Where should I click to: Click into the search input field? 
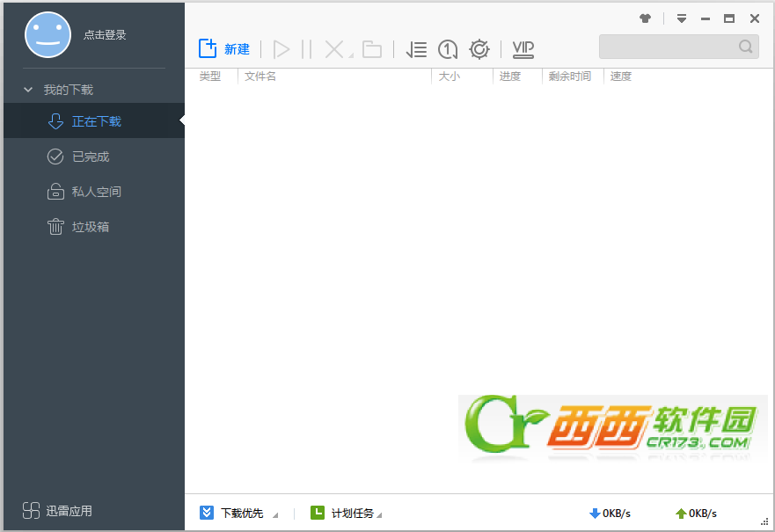pos(668,47)
